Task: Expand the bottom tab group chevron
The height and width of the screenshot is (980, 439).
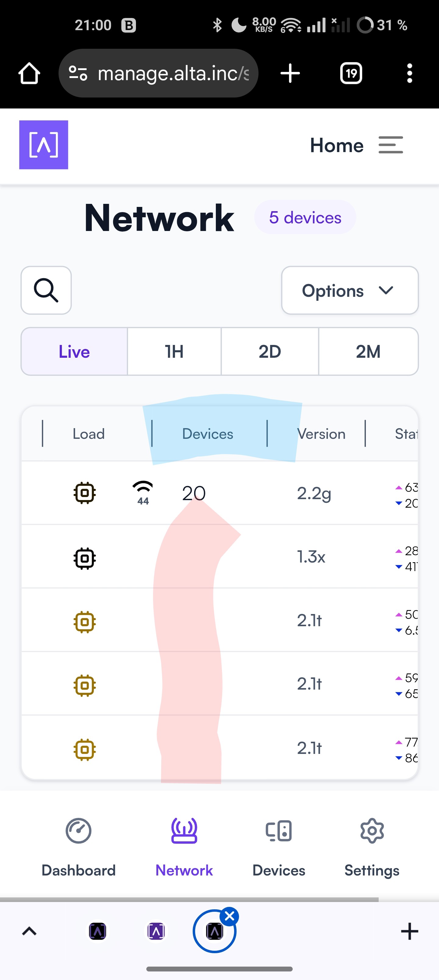Action: click(x=29, y=931)
